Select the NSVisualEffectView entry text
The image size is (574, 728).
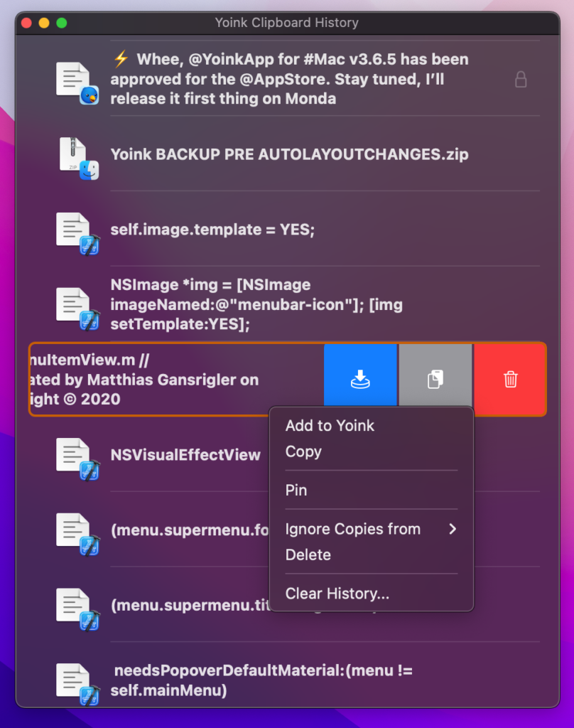click(185, 454)
